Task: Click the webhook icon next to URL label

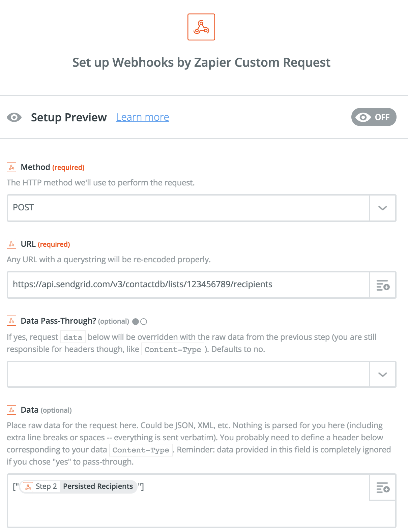Action: 11,244
